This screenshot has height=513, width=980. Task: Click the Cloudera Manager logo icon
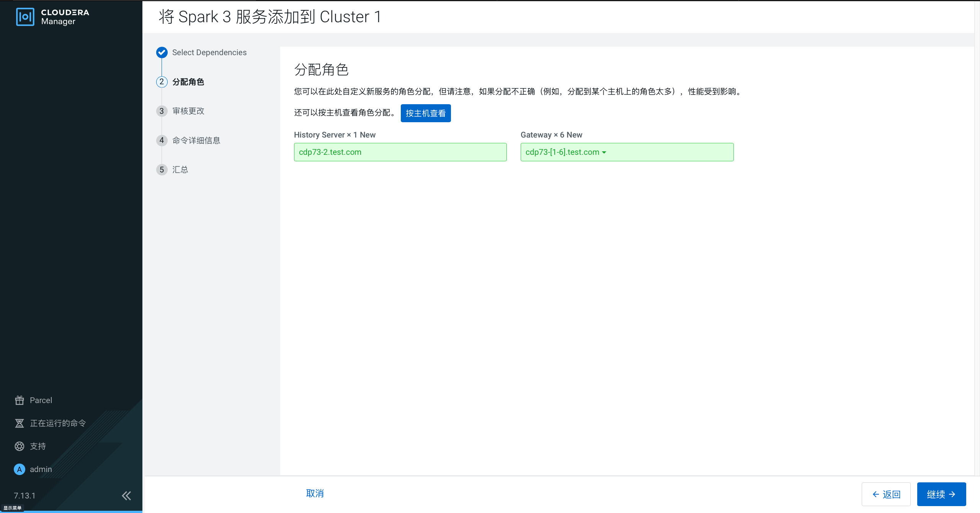click(x=25, y=17)
